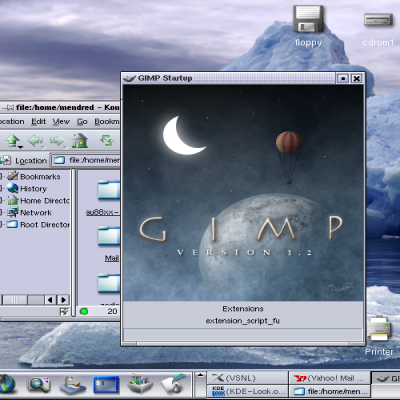Viewport: 400px width, 400px height.
Task: Open the history dropdown under Forward arrow
Action: click(65, 147)
